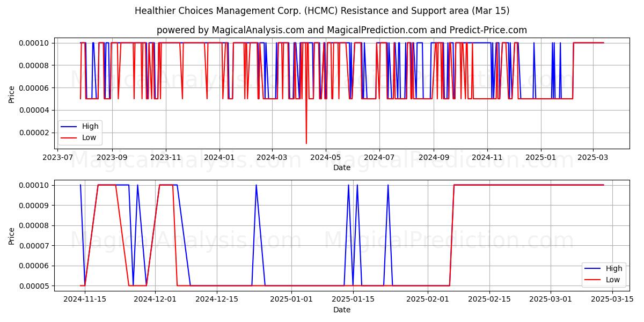Click the '2023-07' x-axis label
644x322 pixels.
click(x=57, y=158)
